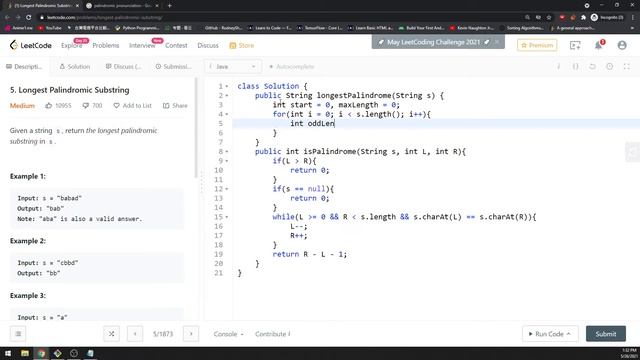This screenshot has width=640, height=360.
Task: Open the browser extensions puzzle icon
Action: click(583, 18)
